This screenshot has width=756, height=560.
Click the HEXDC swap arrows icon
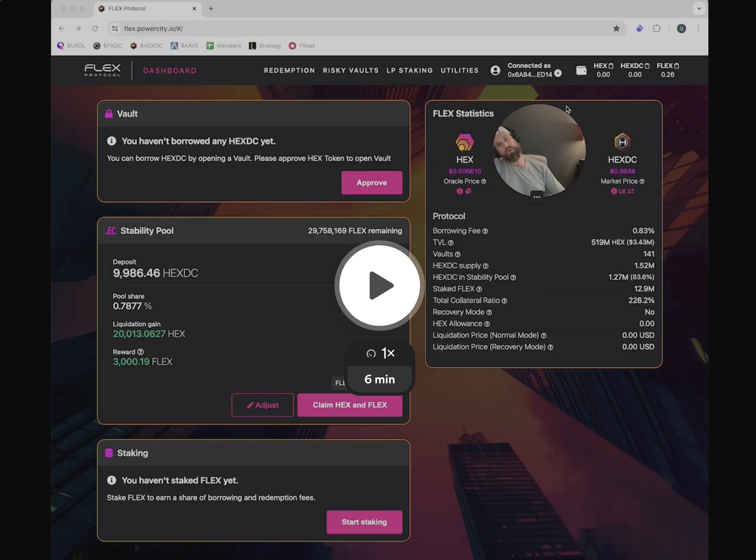[x=631, y=191]
